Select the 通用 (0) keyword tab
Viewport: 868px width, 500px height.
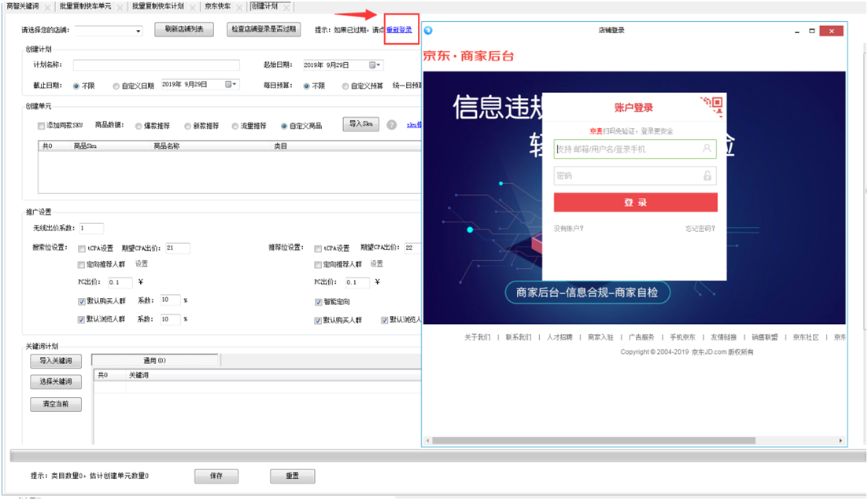(155, 361)
